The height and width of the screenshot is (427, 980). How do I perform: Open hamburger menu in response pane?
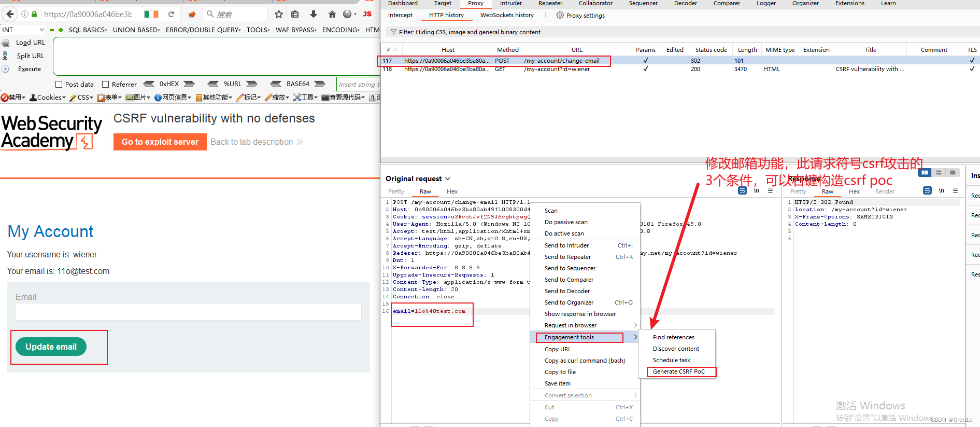click(x=955, y=191)
